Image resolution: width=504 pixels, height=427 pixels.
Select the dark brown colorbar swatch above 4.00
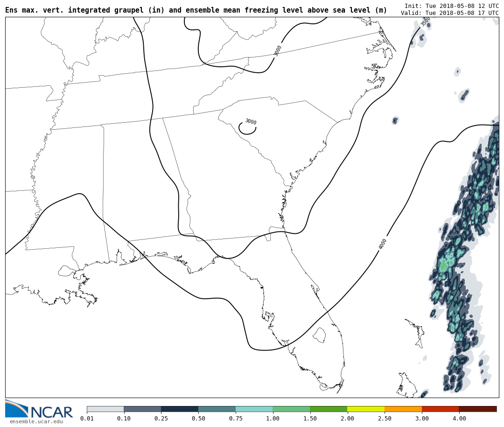click(x=478, y=409)
